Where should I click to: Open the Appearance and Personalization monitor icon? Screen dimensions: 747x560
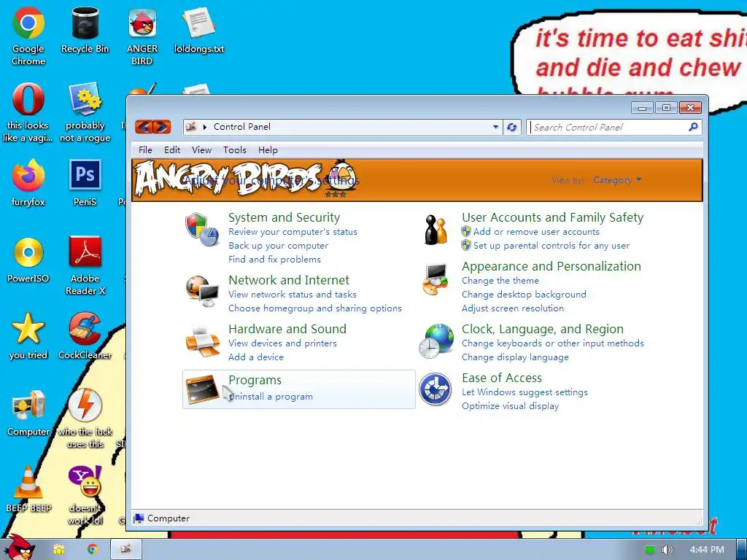point(436,279)
